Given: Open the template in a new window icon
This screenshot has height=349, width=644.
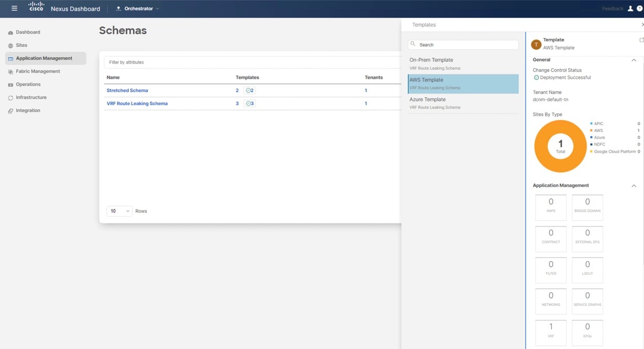Looking at the screenshot, I should (641, 40).
